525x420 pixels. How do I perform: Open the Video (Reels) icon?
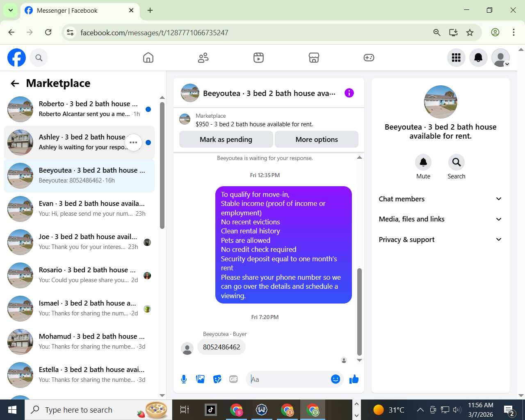click(x=258, y=58)
